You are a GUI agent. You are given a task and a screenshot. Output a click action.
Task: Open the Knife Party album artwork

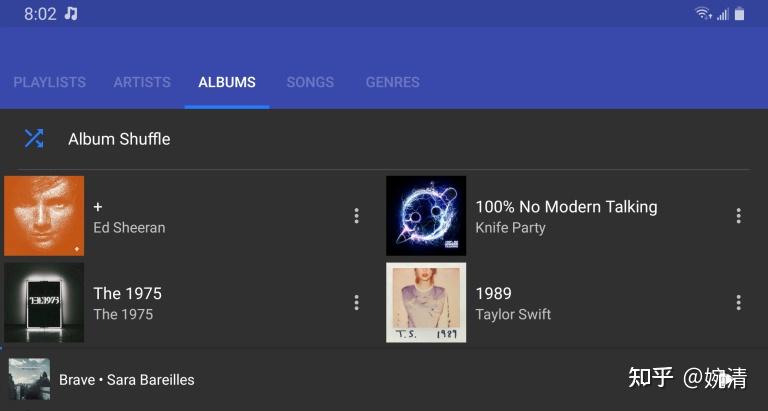(426, 216)
